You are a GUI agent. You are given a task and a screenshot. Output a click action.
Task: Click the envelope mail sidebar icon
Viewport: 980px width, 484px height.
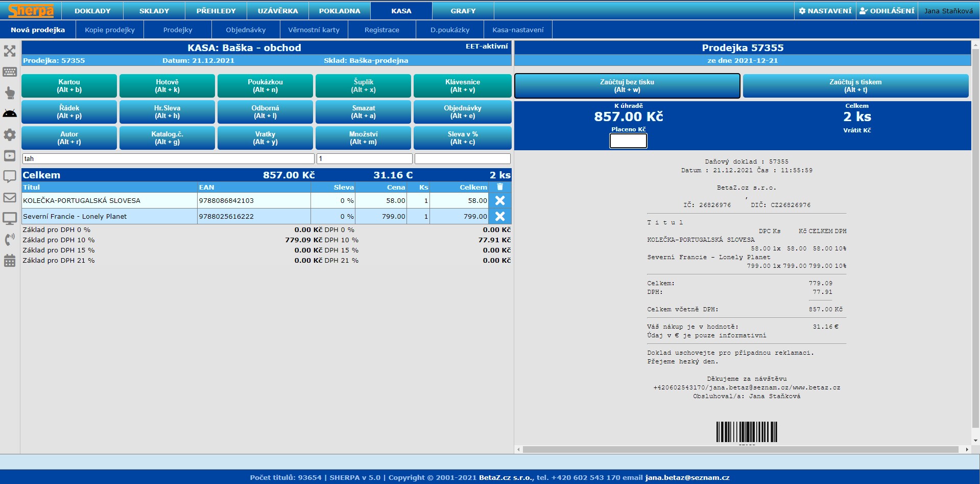pyautogui.click(x=10, y=197)
